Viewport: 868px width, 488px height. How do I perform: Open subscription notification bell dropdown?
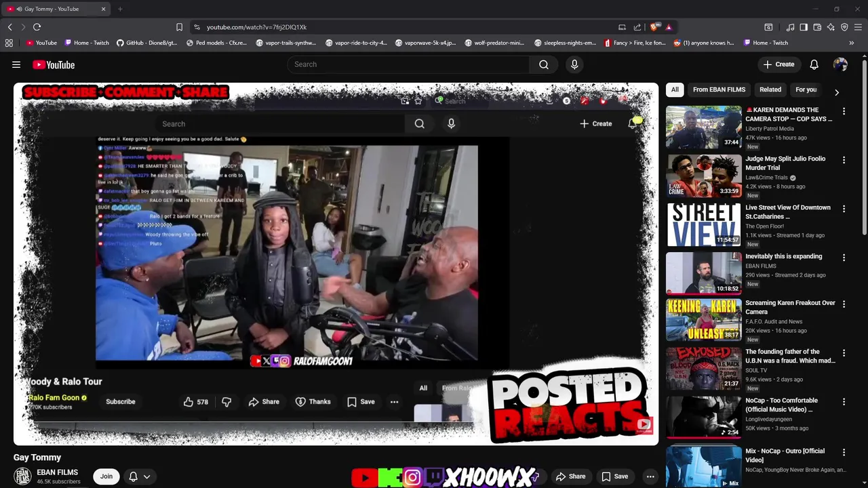139,476
